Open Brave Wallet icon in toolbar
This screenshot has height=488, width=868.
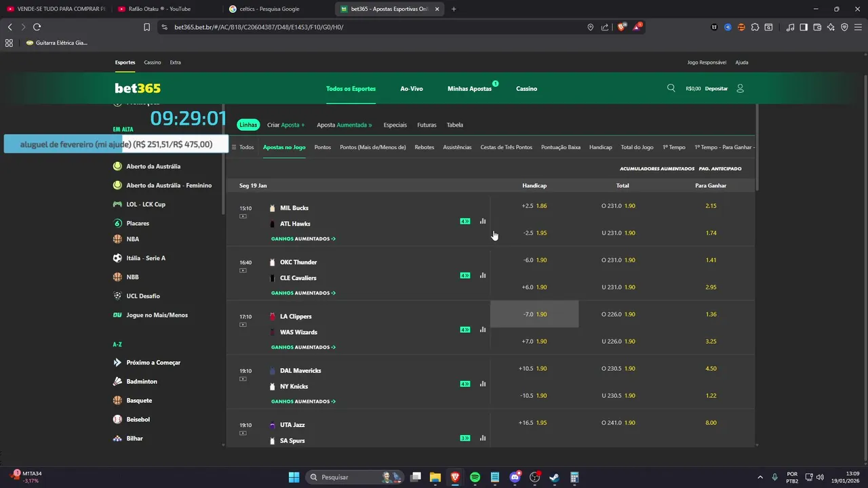pyautogui.click(x=817, y=27)
